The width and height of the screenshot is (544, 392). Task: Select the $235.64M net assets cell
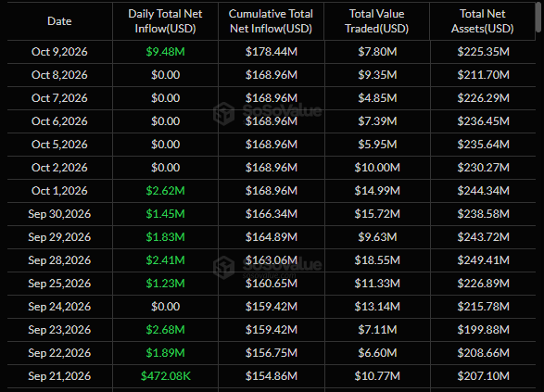pos(483,145)
